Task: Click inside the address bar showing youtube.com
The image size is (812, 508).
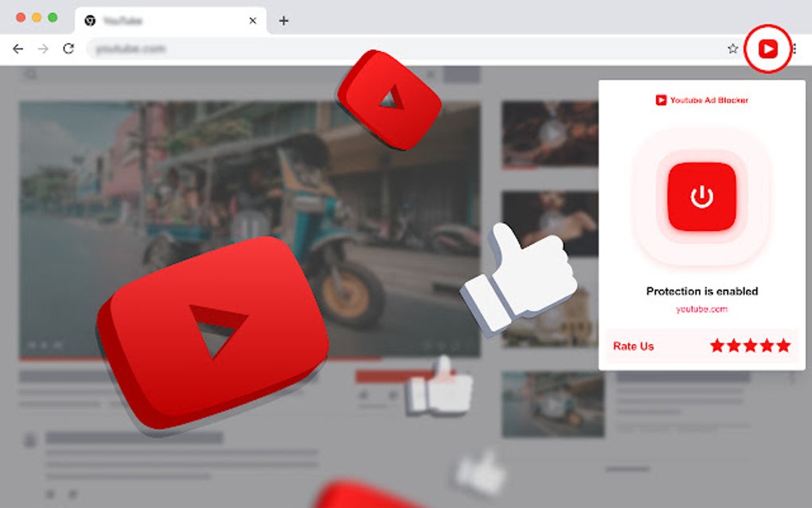Action: (159, 49)
